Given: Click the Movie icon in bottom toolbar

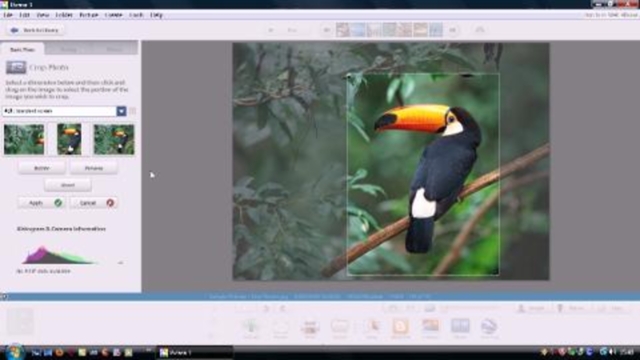Looking at the screenshot, I should click(x=460, y=327).
